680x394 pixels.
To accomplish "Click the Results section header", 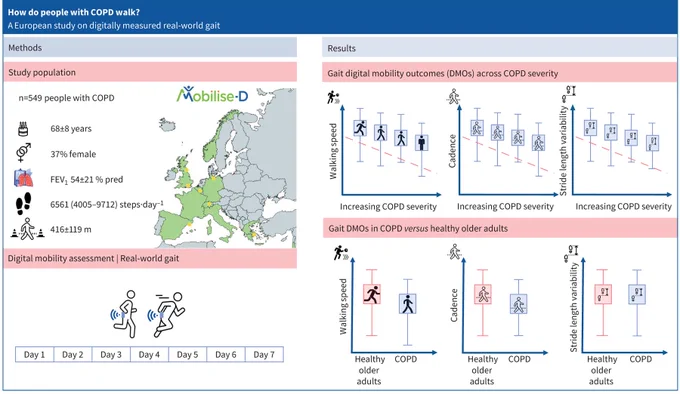I will coord(499,48).
